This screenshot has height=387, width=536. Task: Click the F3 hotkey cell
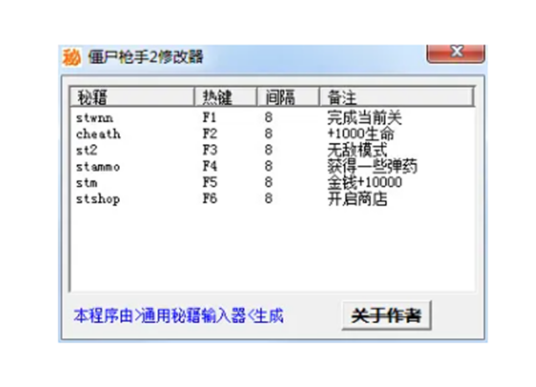coord(210,150)
